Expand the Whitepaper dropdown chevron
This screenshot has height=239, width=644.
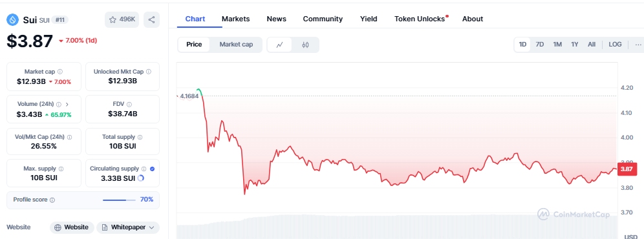(x=152, y=227)
